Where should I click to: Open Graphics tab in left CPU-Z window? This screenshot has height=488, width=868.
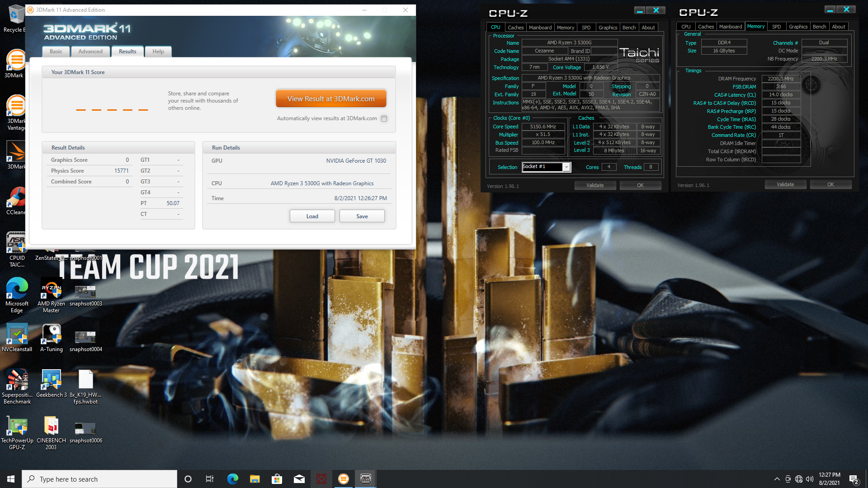coord(608,28)
